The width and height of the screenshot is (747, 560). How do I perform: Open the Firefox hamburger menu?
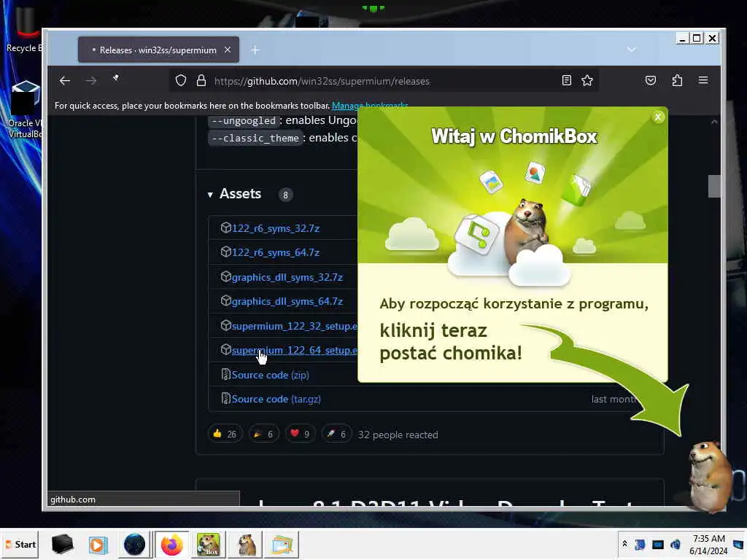click(x=703, y=80)
